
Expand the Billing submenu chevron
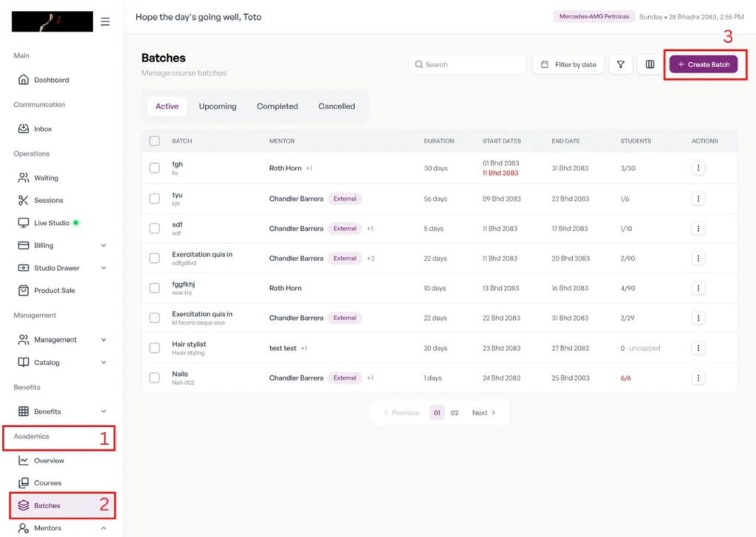[x=103, y=245]
